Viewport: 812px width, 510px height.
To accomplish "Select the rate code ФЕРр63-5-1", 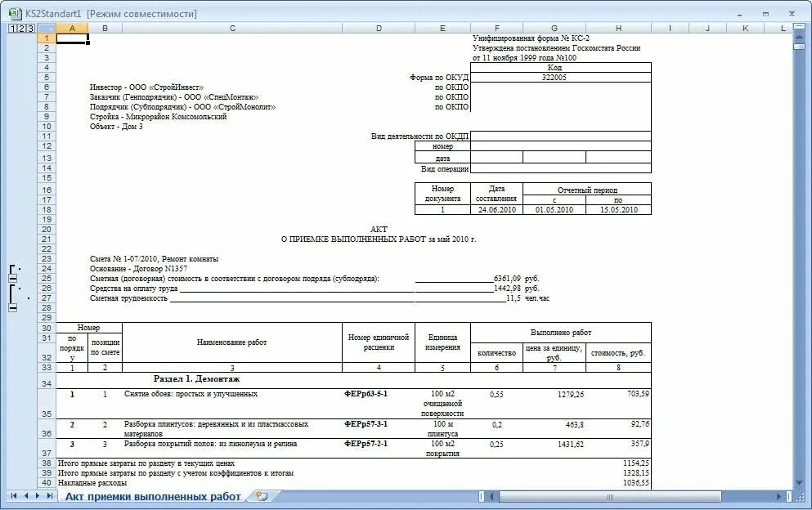I will click(x=366, y=394).
